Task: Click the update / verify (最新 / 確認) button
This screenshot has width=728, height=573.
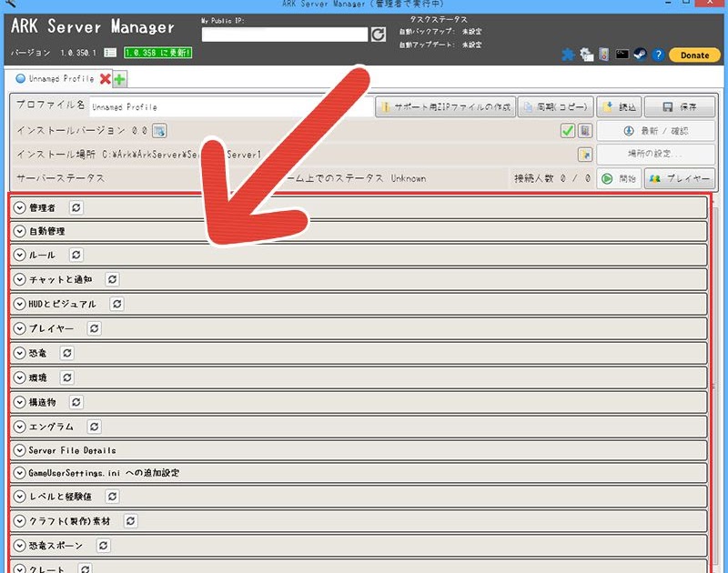Action: pos(655,131)
